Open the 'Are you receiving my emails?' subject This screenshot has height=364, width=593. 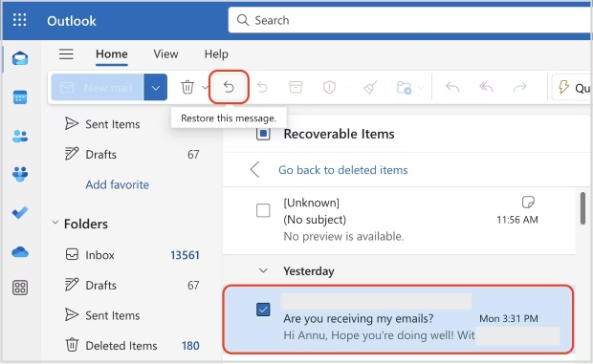pos(358,318)
